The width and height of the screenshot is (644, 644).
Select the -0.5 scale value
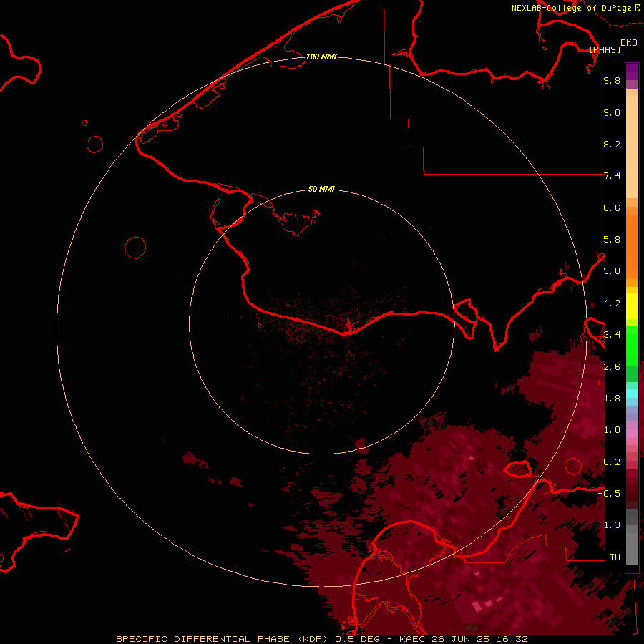click(x=609, y=493)
